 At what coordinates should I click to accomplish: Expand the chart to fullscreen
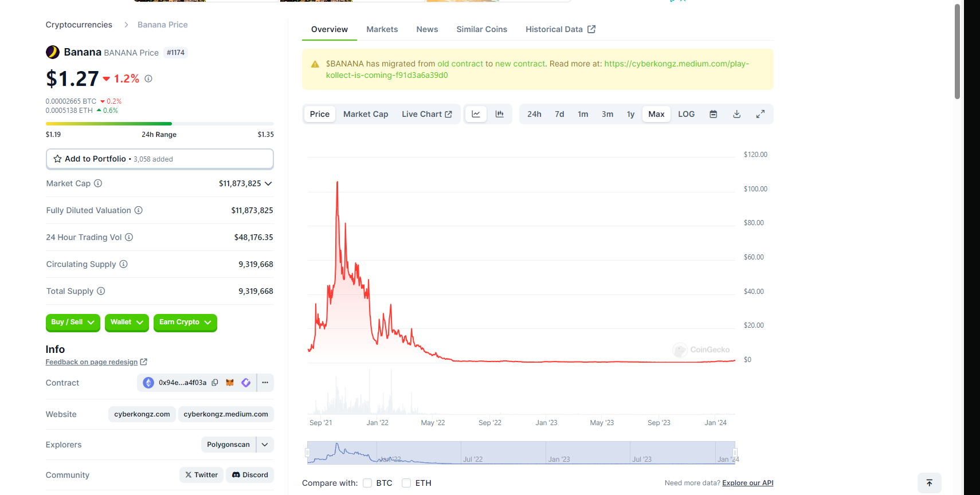click(761, 114)
